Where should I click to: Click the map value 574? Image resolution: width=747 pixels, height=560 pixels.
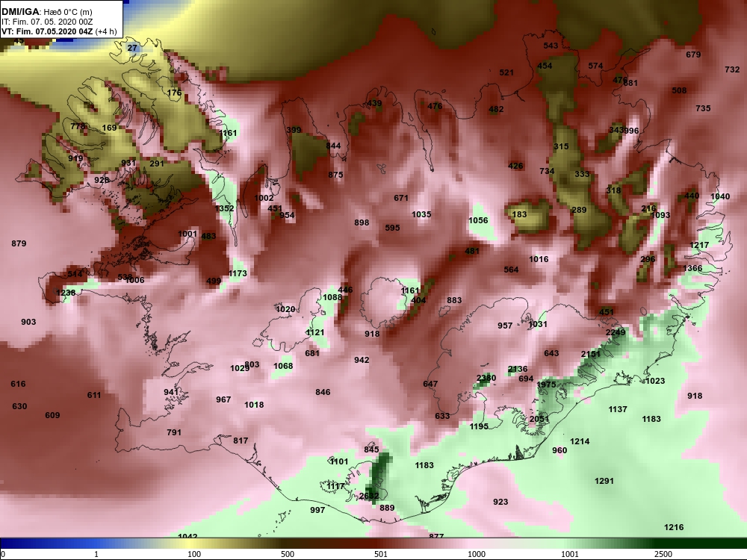[595, 66]
